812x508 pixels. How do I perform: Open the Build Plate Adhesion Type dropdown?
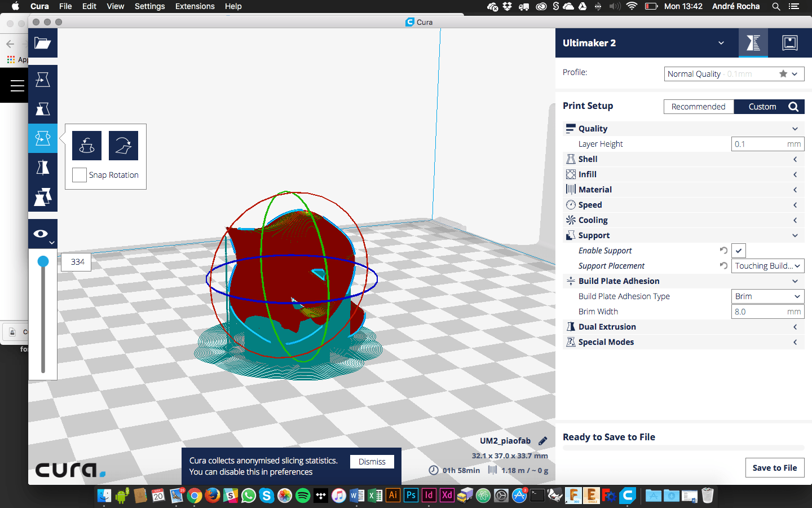[x=767, y=296]
